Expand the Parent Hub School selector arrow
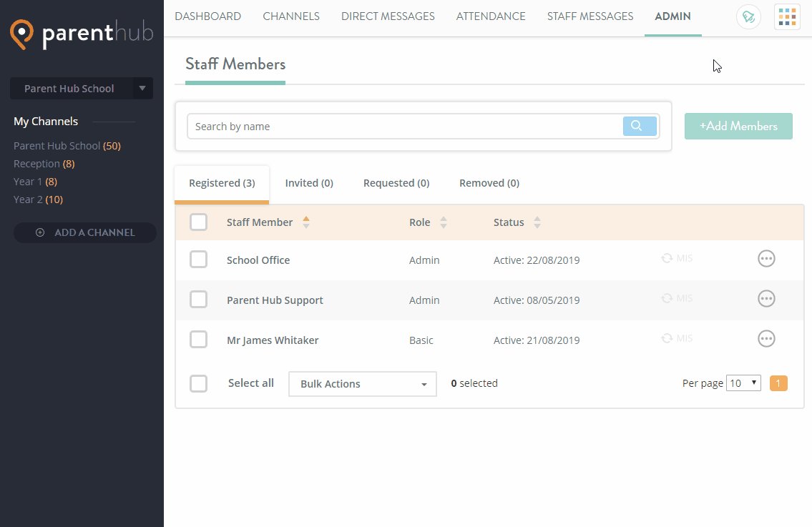The width and height of the screenshot is (812, 527). tap(142, 88)
